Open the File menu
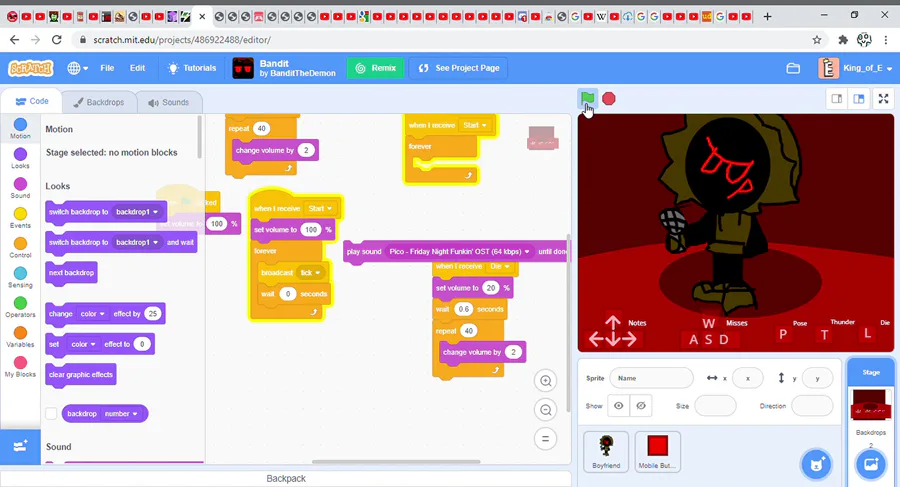The height and width of the screenshot is (487, 900). coord(107,68)
